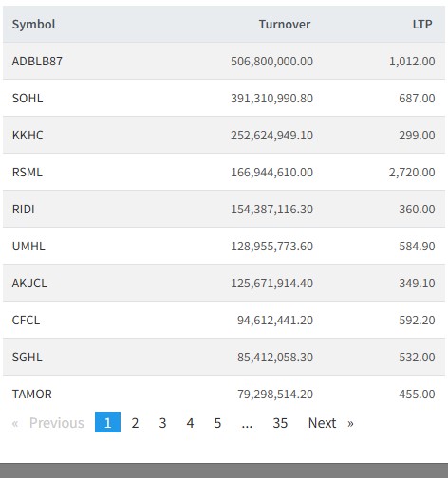Select the RSML symbol
Screen dimensions: 448x478
[x=28, y=172]
